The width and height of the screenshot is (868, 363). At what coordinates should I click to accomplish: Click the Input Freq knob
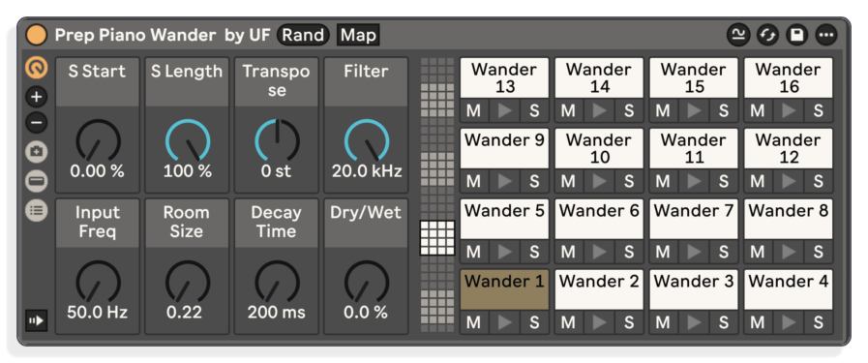coord(98,283)
